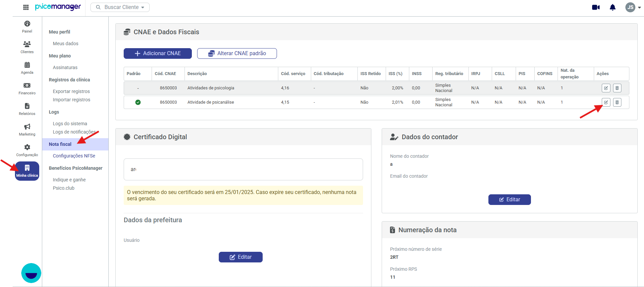Screen dimensions: 644x287
Task: Select Importar registros
Action: (x=71, y=100)
